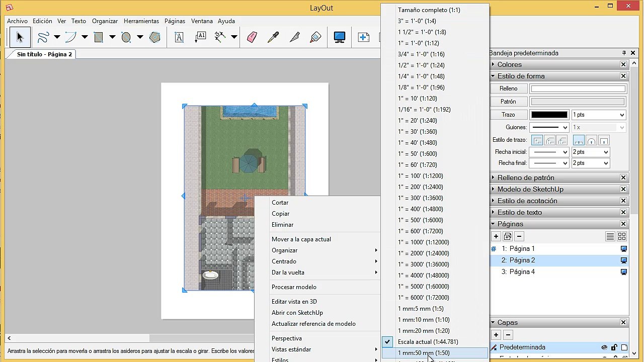Screen dimensions: 644x362
Task: Click the Patrón pattern button
Action: click(509, 102)
